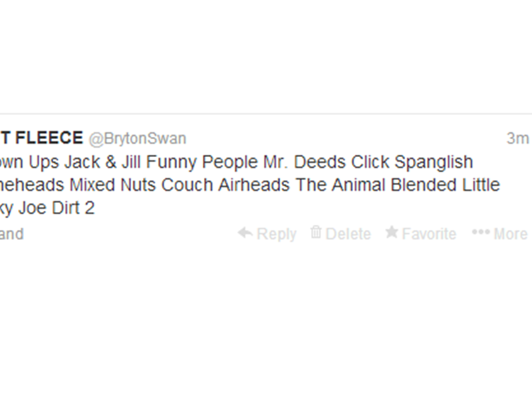Open the More options menu
This screenshot has height=399, width=532.
[x=506, y=234]
